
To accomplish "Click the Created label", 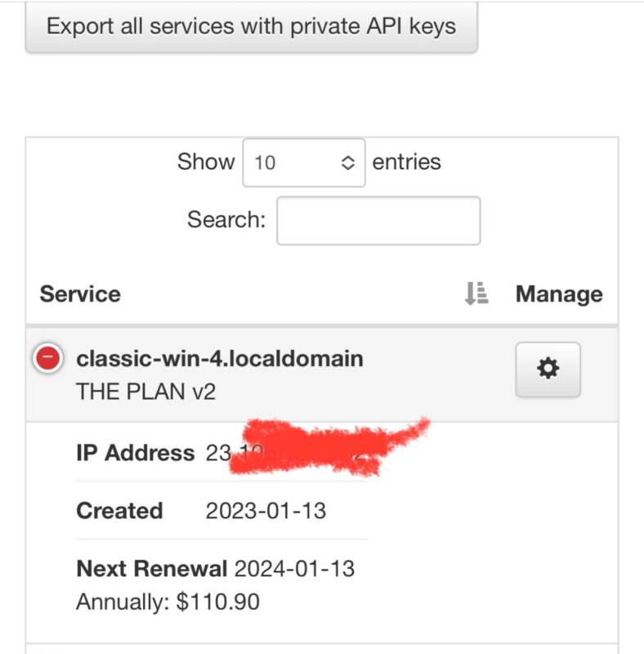I will 119,511.
